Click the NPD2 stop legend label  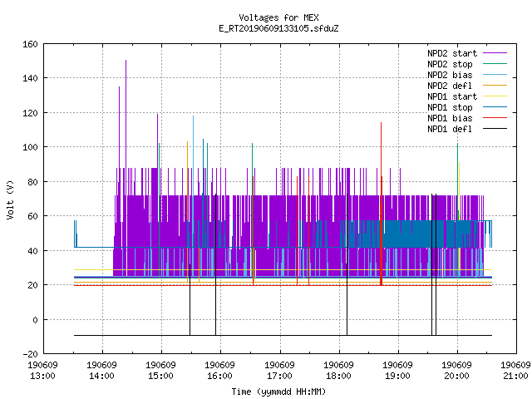[450, 64]
